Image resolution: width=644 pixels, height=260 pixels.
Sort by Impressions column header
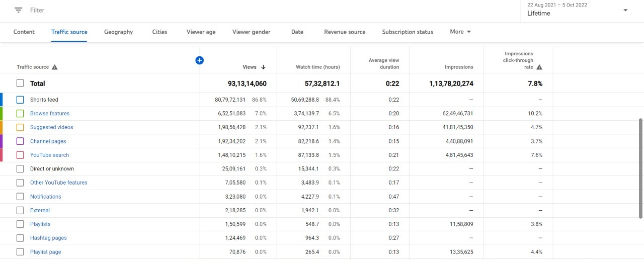pyautogui.click(x=459, y=67)
